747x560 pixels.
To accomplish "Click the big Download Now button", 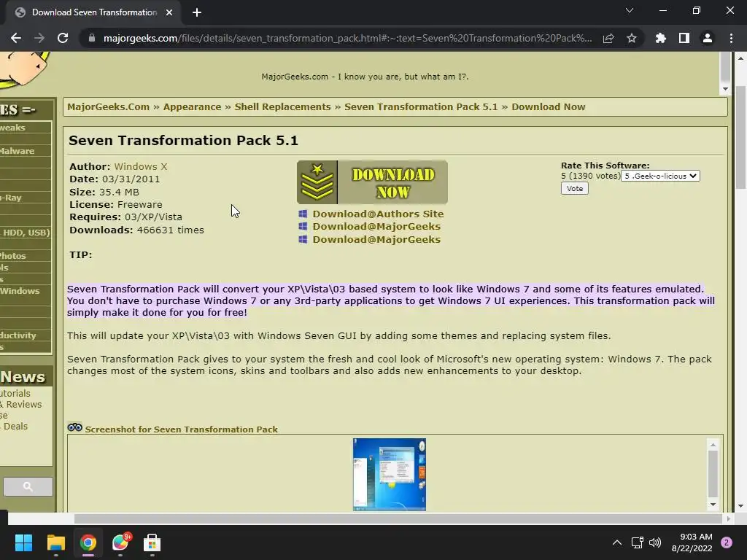I will pos(372,182).
